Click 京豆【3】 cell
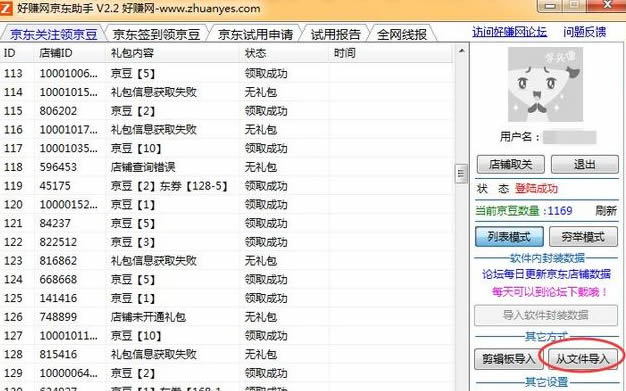626x391 pixels. 133,242
